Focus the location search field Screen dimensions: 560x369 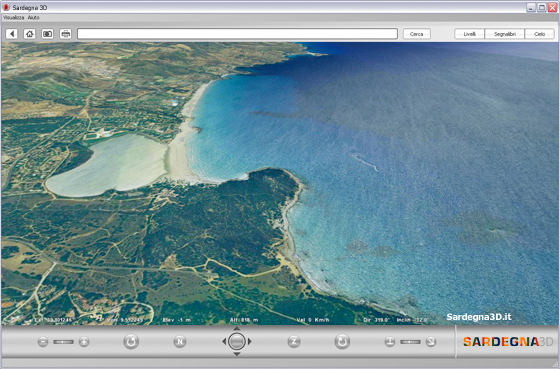coord(238,34)
